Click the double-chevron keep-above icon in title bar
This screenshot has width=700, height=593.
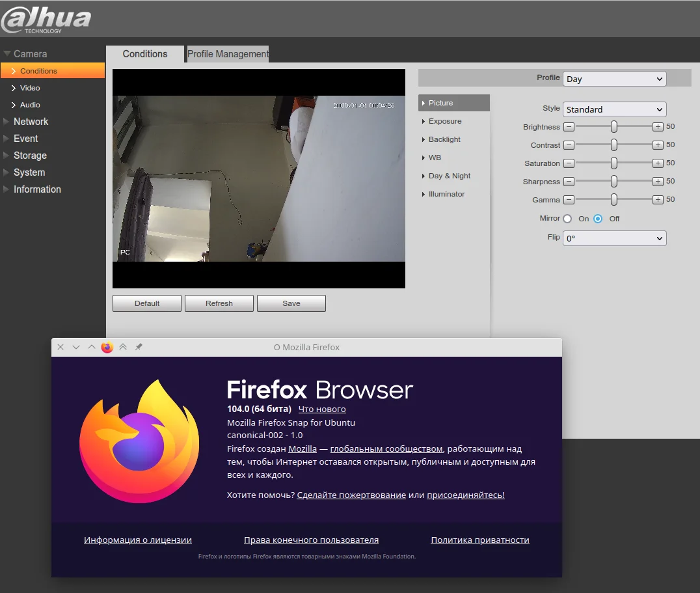(123, 347)
